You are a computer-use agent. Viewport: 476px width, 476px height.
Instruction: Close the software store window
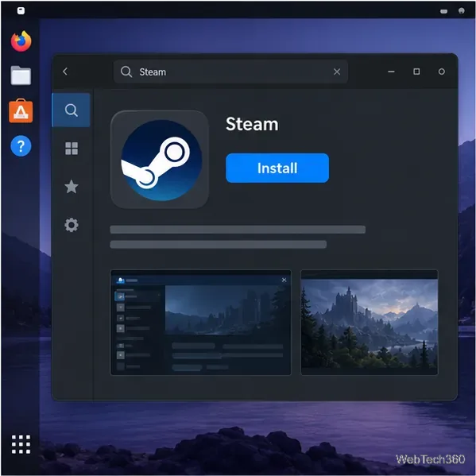tap(441, 72)
